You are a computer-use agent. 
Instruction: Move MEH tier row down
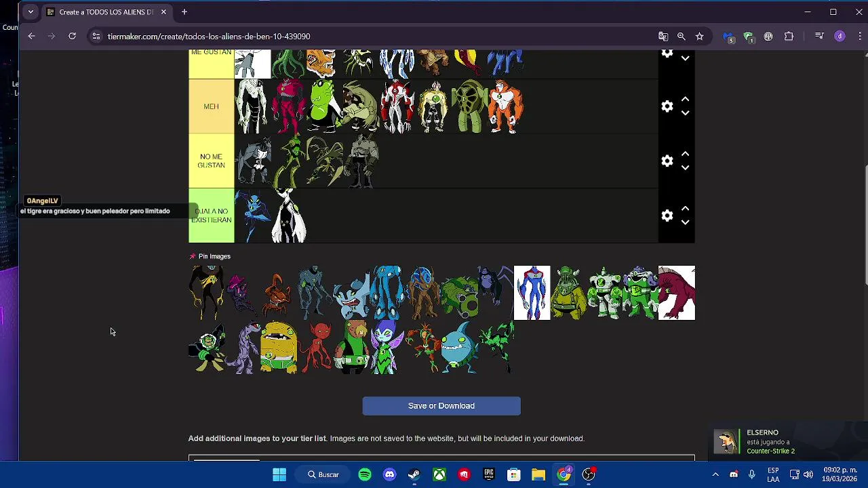685,113
